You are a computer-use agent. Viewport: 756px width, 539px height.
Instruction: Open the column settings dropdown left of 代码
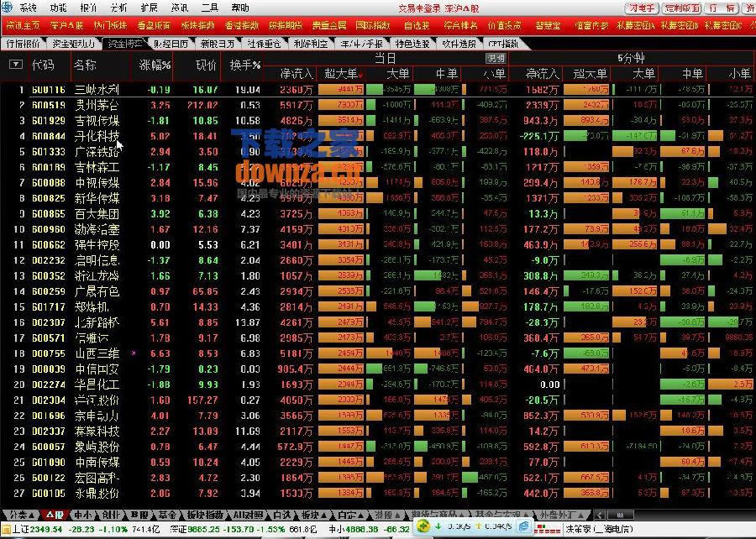point(15,65)
